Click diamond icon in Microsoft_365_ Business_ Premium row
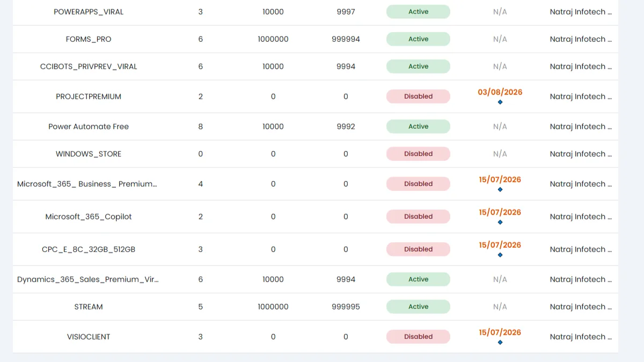The height and width of the screenshot is (362, 644). (500, 189)
